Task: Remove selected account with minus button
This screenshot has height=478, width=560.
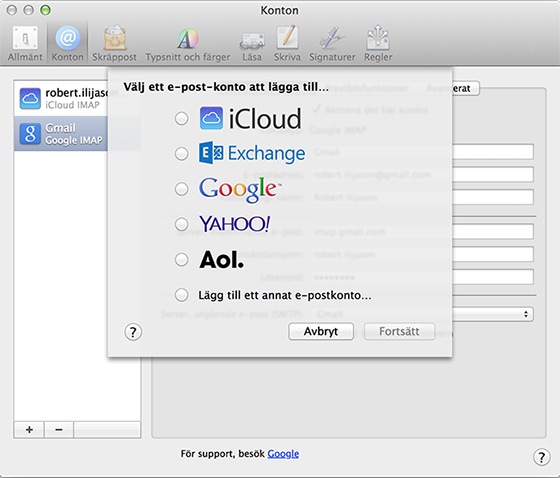Action: pos(59,429)
